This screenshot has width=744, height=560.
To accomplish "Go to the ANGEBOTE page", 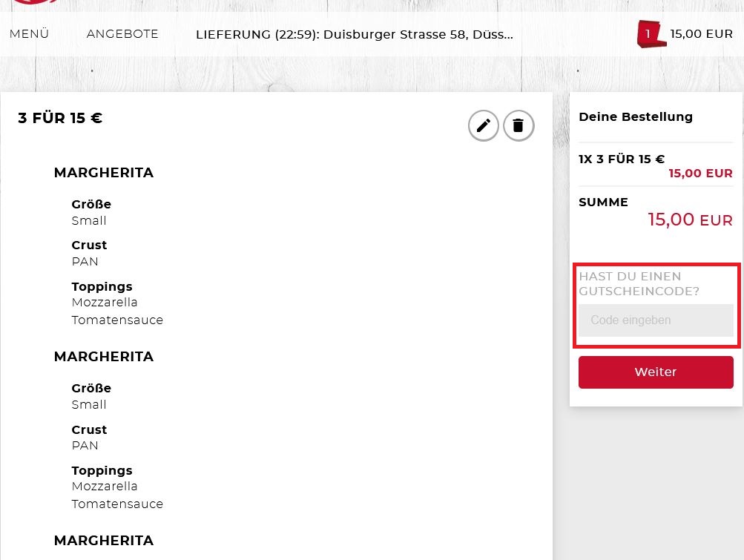I will click(x=122, y=34).
